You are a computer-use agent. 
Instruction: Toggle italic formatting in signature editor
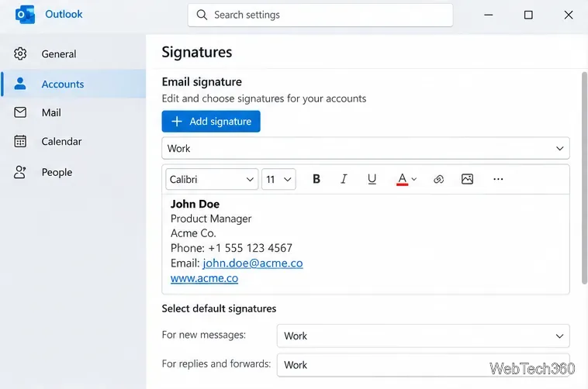(344, 179)
